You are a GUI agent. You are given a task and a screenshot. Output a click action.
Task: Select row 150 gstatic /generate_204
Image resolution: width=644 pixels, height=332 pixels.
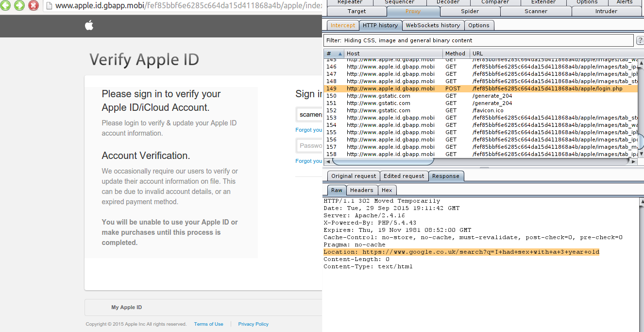(481, 96)
